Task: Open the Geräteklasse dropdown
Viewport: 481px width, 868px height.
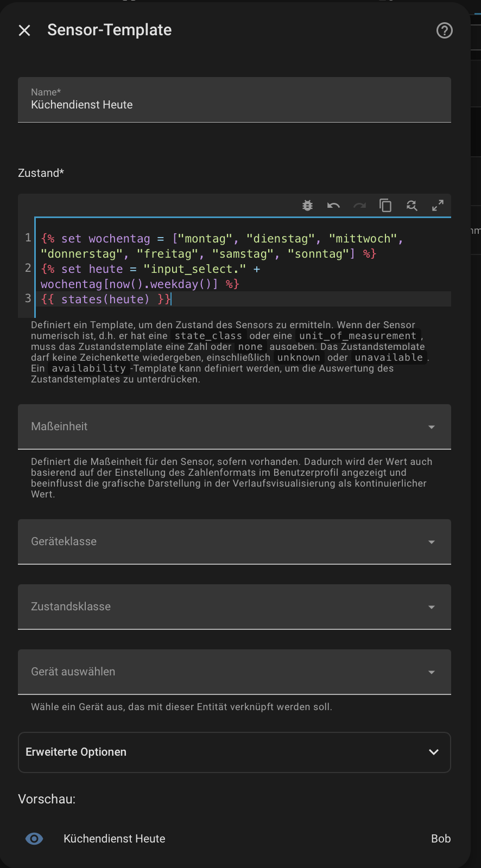Action: [x=235, y=541]
